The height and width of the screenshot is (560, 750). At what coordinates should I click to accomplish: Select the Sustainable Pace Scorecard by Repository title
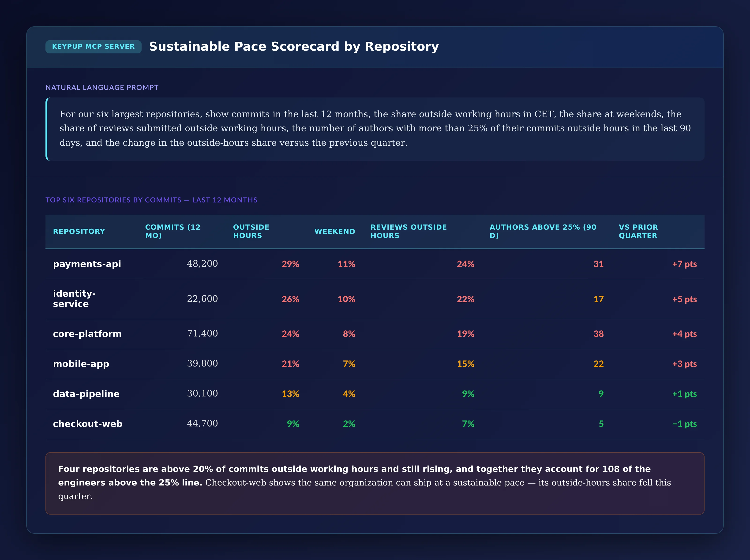[x=294, y=46]
